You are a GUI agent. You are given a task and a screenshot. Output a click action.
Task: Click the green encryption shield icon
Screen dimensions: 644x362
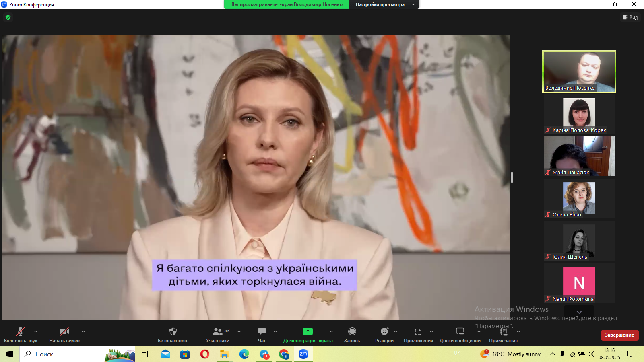pos(8,17)
